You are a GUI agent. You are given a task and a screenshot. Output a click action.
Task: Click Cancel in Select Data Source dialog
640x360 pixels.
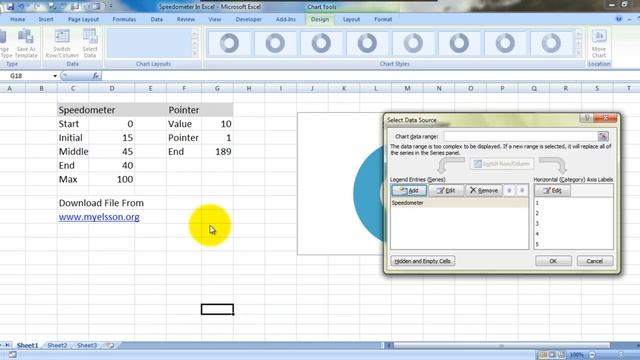tap(595, 261)
